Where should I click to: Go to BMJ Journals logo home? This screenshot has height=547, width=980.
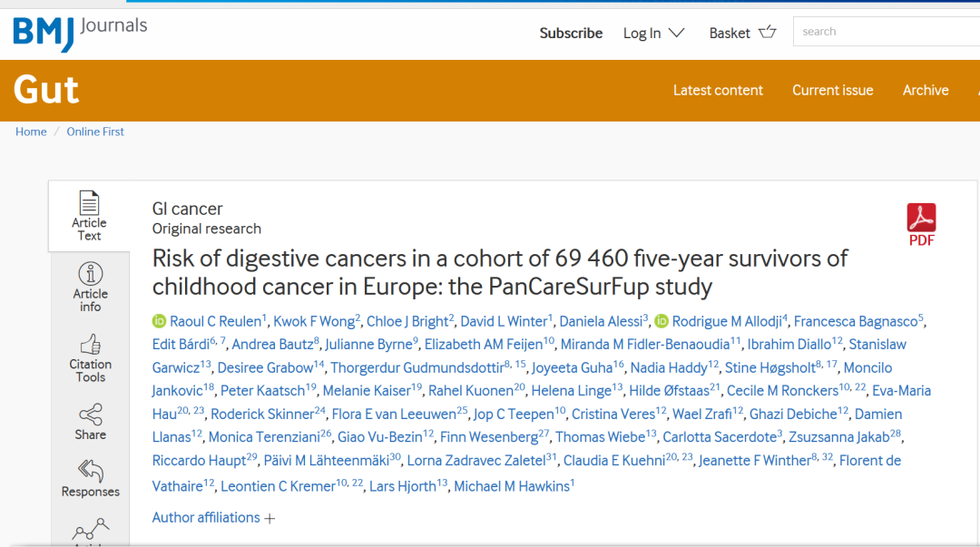[80, 32]
